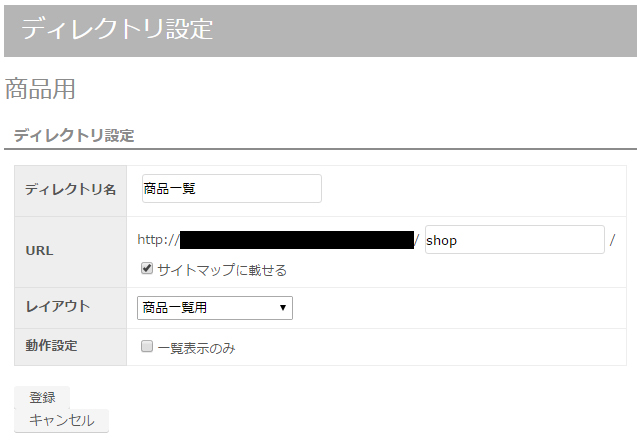Image resolution: width=637 pixels, height=446 pixels.
Task: Click the サイトマップに載せる label text
Action: tap(222, 270)
